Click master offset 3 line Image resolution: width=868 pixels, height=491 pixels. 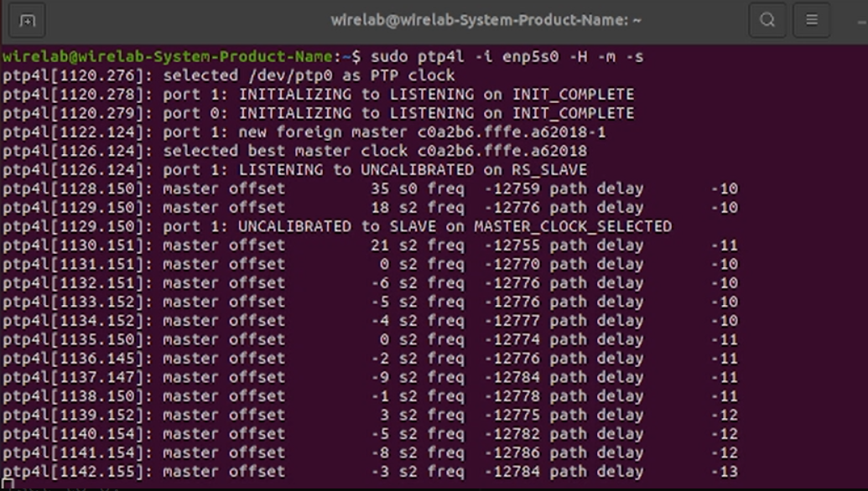[x=370, y=415]
